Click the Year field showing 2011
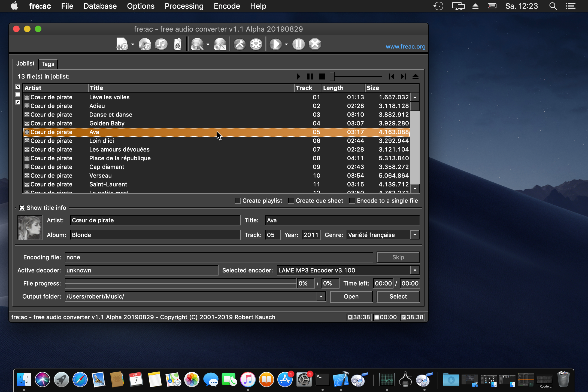 pos(311,235)
